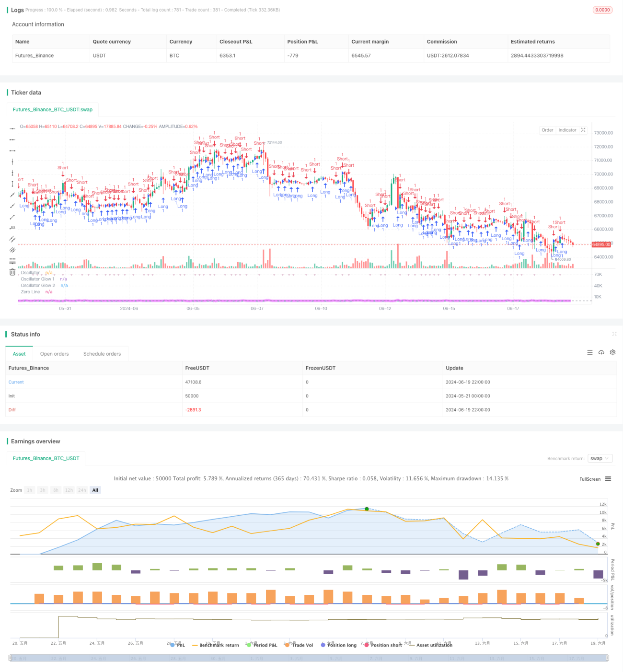Select the vertical ray line drawing tool
623x672 pixels.
(x=12, y=173)
